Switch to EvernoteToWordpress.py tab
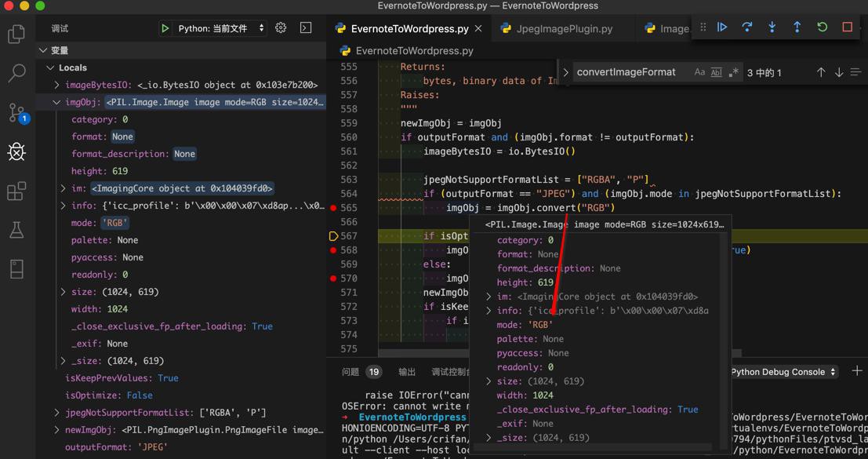Screen dimensions: 868x459 click(409, 28)
